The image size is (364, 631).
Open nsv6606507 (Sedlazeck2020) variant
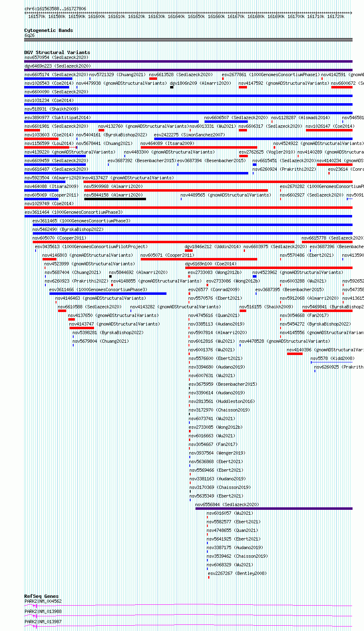point(236,118)
